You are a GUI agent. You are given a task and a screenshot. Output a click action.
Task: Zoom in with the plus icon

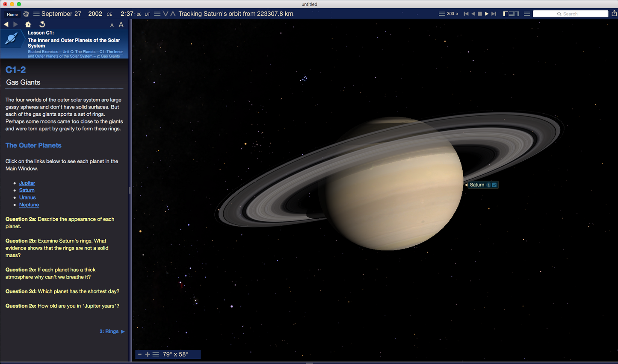148,354
